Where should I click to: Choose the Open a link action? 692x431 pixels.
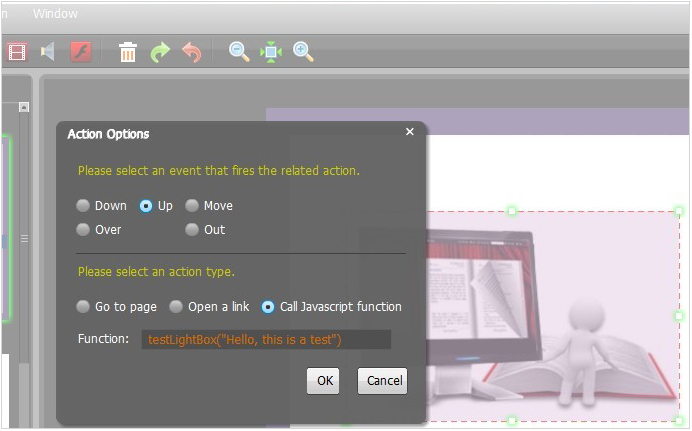(x=176, y=307)
